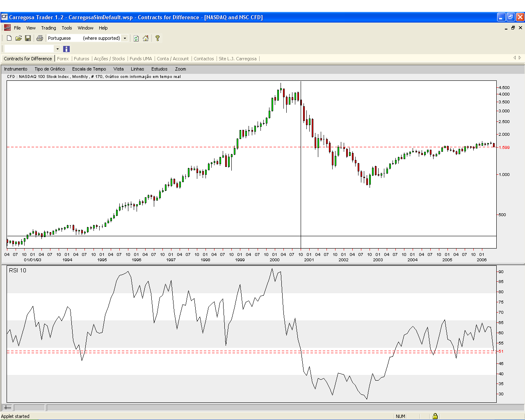The width and height of the screenshot is (525, 420).
Task: Switch to the Contactos tab
Action: 204,59
